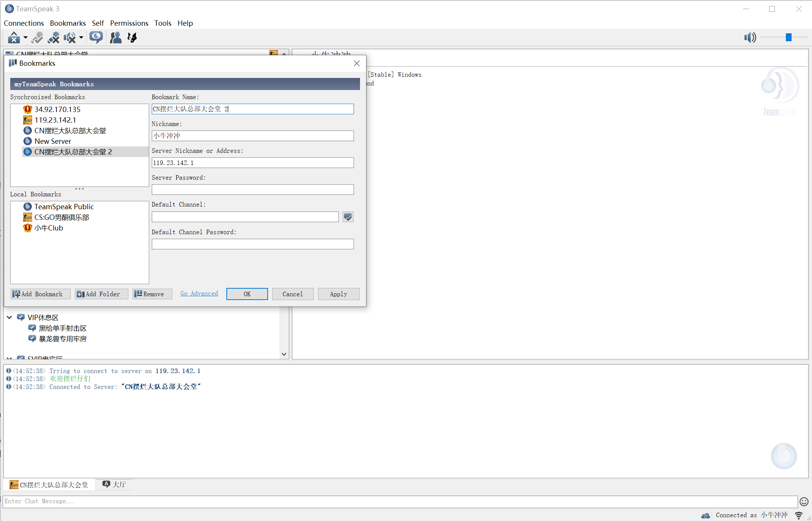Screen dimensions: 812x521
Task: Click the myTeamSpeak cloud status icon
Action: click(705, 515)
